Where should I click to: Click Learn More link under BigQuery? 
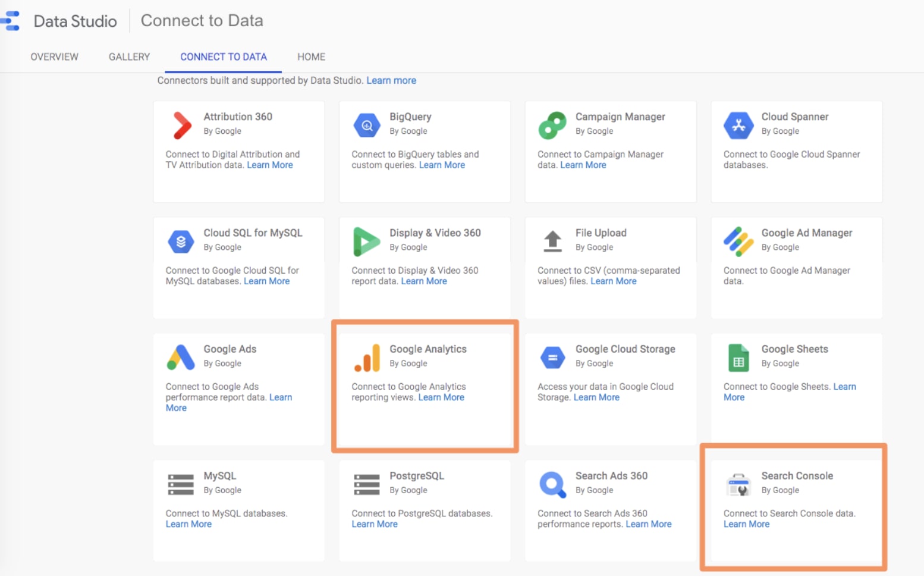point(442,165)
